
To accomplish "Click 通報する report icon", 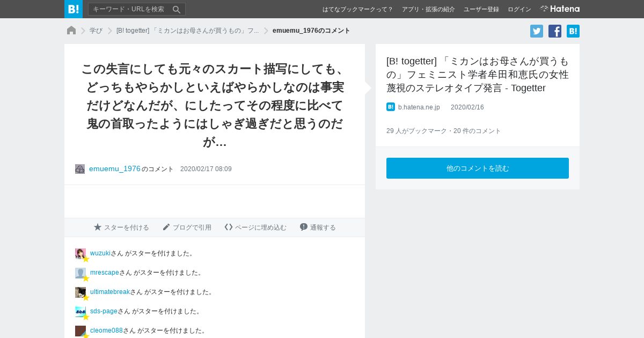I will tap(304, 227).
